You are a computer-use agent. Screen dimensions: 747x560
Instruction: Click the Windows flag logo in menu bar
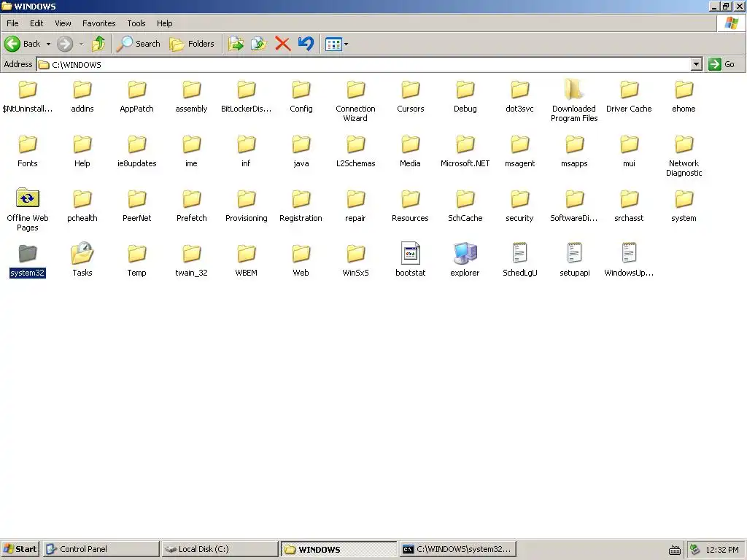point(731,23)
